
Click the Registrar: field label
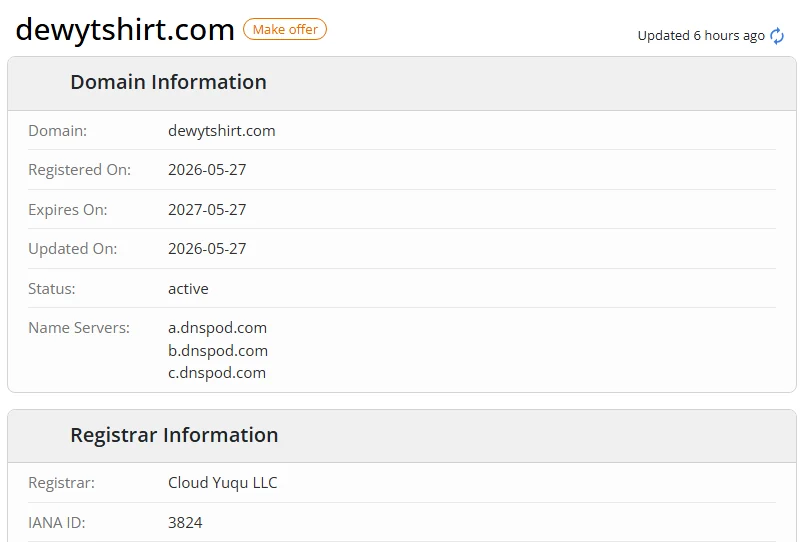click(62, 483)
